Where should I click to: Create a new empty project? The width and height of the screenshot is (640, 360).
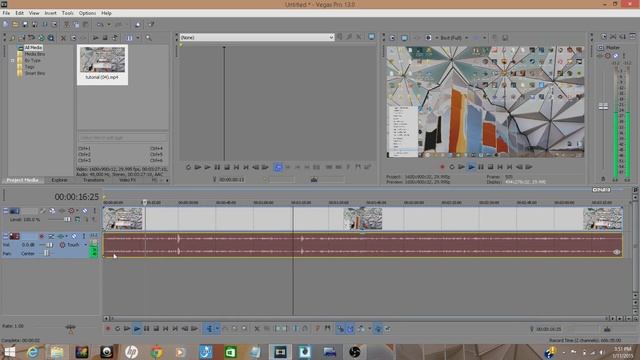tap(6, 24)
